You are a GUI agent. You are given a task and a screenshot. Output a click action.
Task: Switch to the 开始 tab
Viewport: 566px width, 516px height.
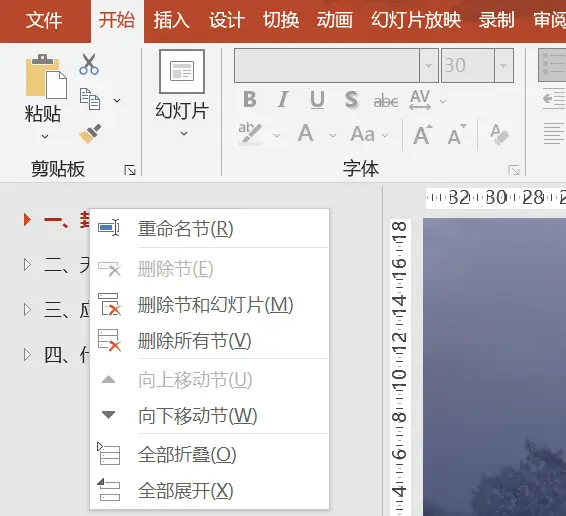(x=117, y=20)
